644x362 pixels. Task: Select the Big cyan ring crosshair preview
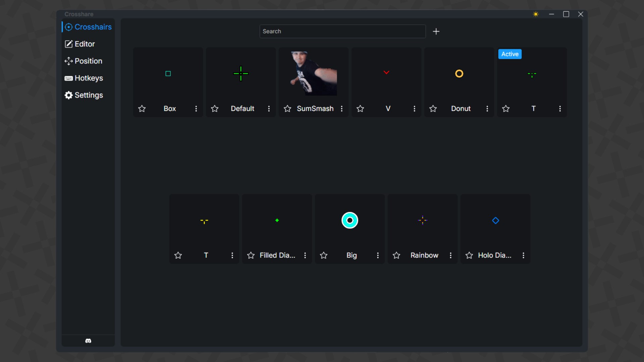point(350,220)
